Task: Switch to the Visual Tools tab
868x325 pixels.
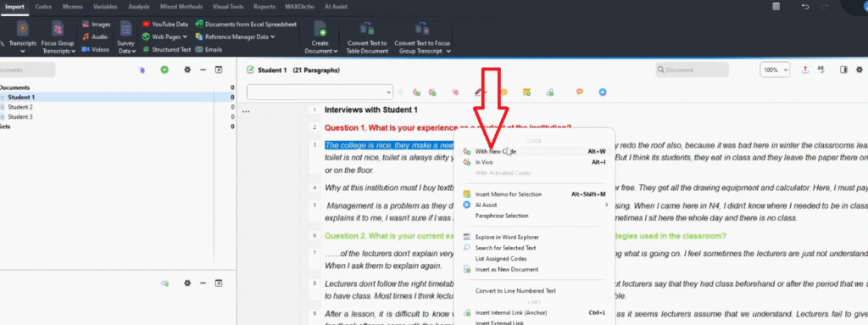Action: [228, 7]
